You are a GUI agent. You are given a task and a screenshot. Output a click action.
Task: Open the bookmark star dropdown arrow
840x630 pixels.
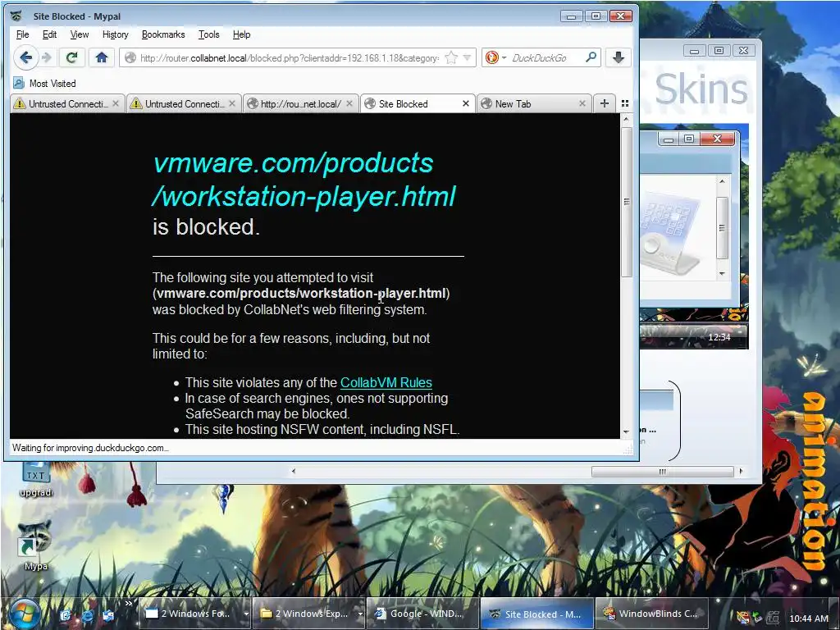click(x=467, y=57)
